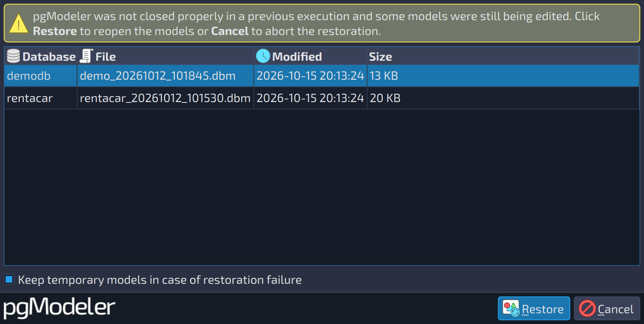Click the yellow warning triangle icon

[x=18, y=23]
